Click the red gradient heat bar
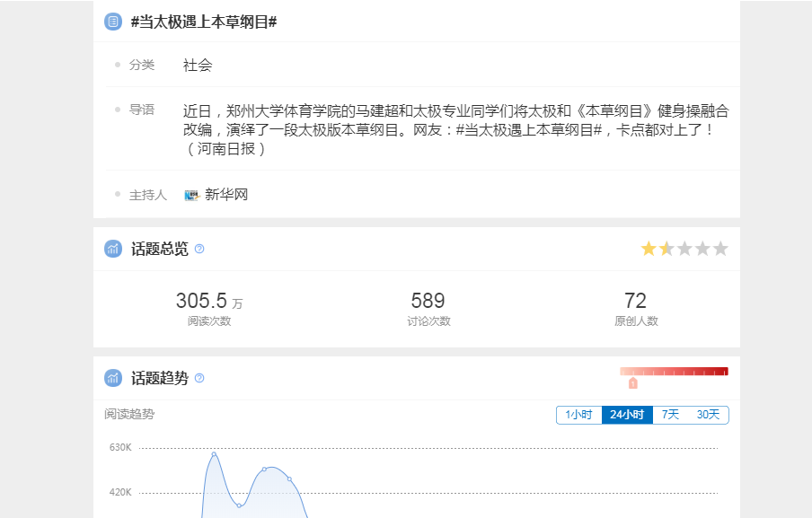Screen dimensions: 812x518 coord(674,371)
